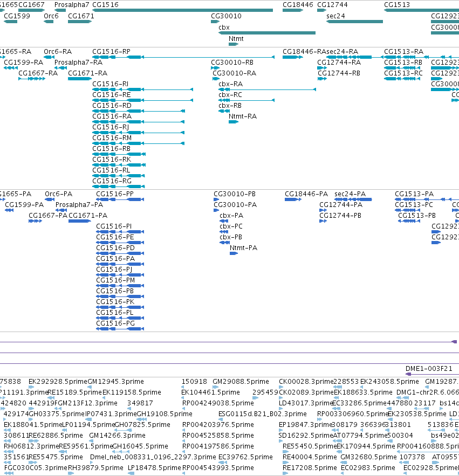The image size is (459, 476).
Task: Select the CG1513 gene label
Action: click(397, 4)
